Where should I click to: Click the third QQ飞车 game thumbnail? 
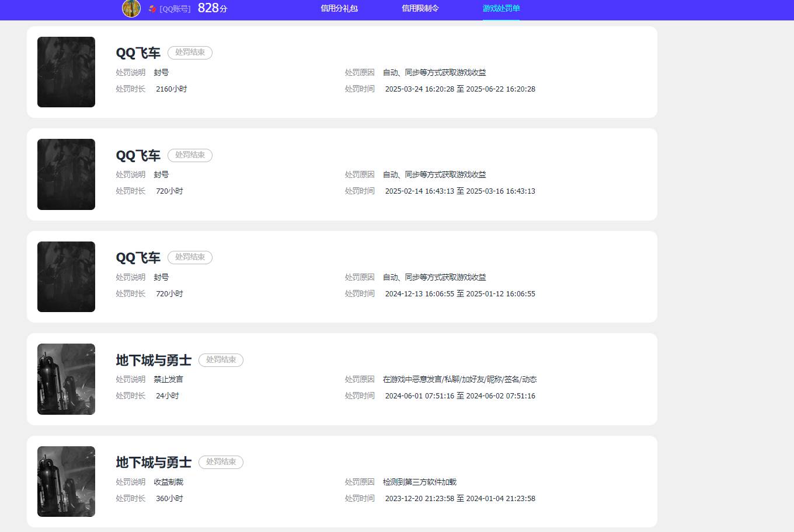click(66, 276)
